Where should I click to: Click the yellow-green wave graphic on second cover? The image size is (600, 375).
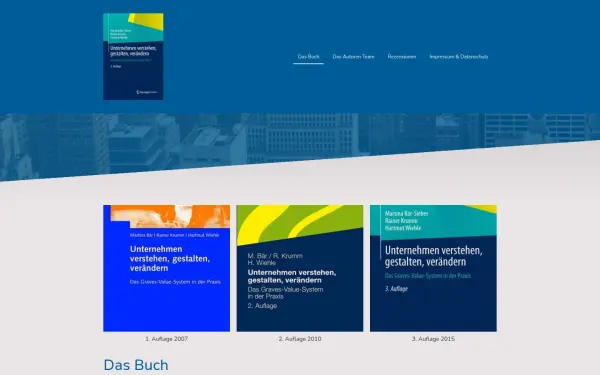pyautogui.click(x=300, y=224)
